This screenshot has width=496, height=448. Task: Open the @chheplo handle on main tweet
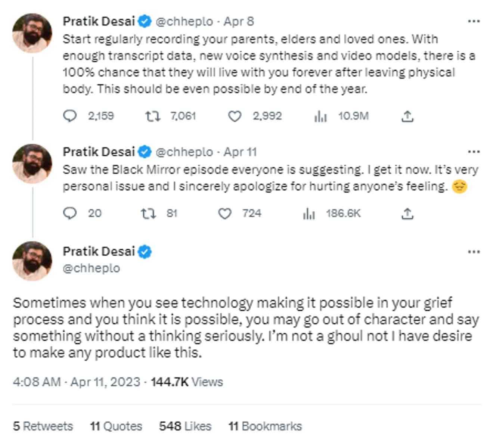(92, 268)
